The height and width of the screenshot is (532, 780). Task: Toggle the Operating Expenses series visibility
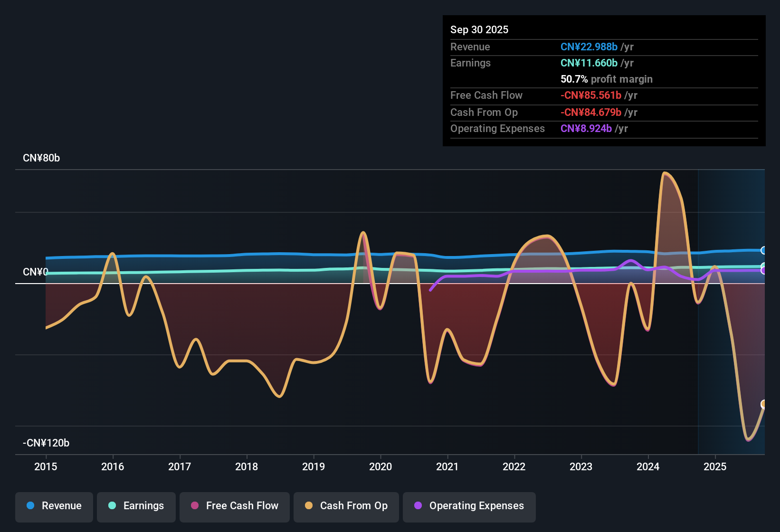pos(469,506)
